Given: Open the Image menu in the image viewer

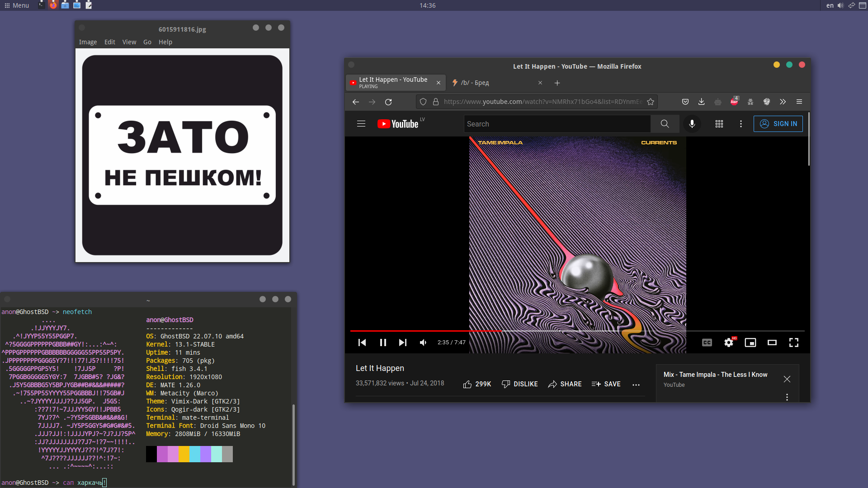Looking at the screenshot, I should click(x=88, y=42).
